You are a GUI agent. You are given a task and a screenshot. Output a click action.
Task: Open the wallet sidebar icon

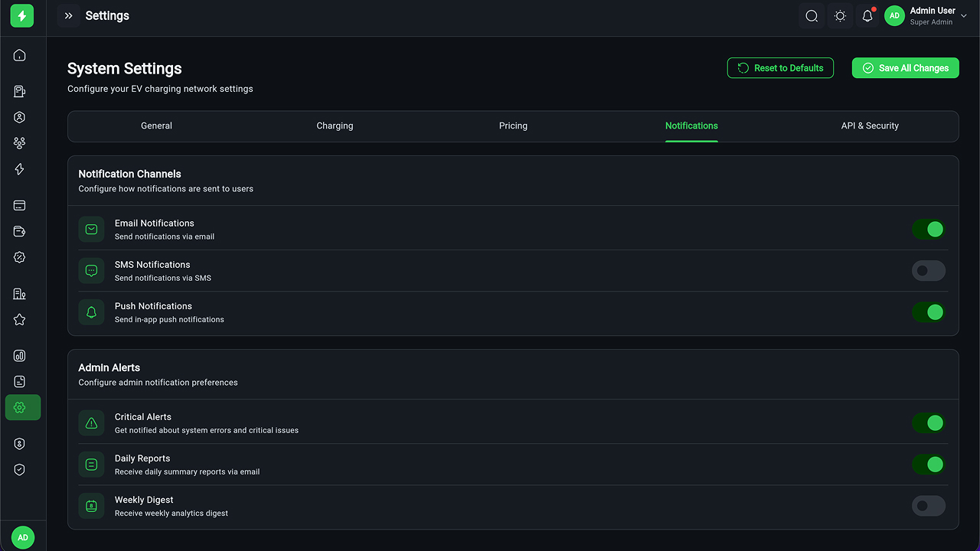pos(20,232)
